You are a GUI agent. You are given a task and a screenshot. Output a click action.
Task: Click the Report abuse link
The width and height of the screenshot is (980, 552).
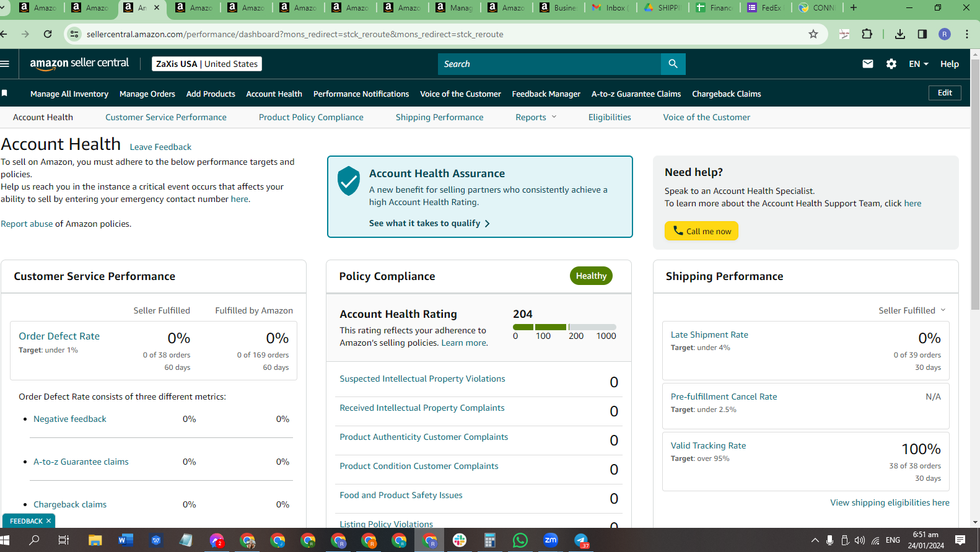pos(27,224)
